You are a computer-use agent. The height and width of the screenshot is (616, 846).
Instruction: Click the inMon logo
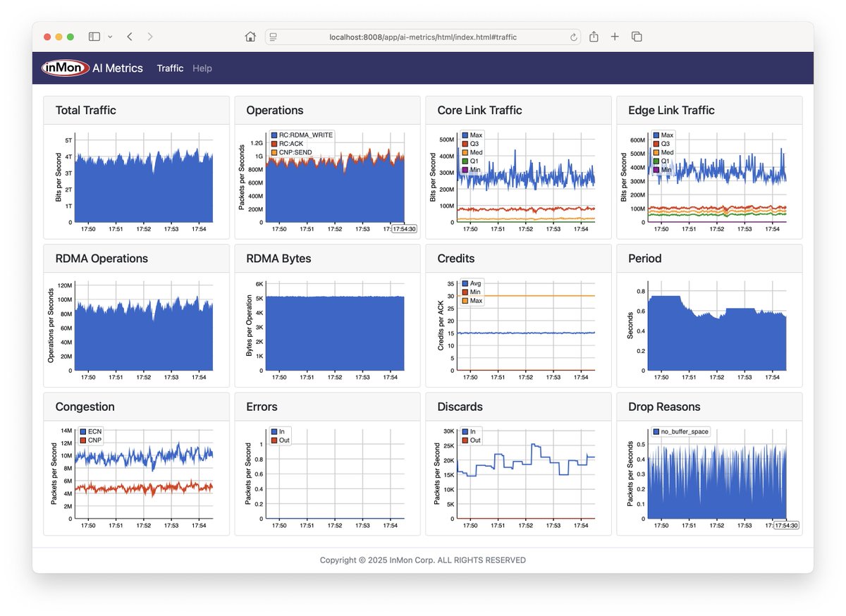[65, 68]
